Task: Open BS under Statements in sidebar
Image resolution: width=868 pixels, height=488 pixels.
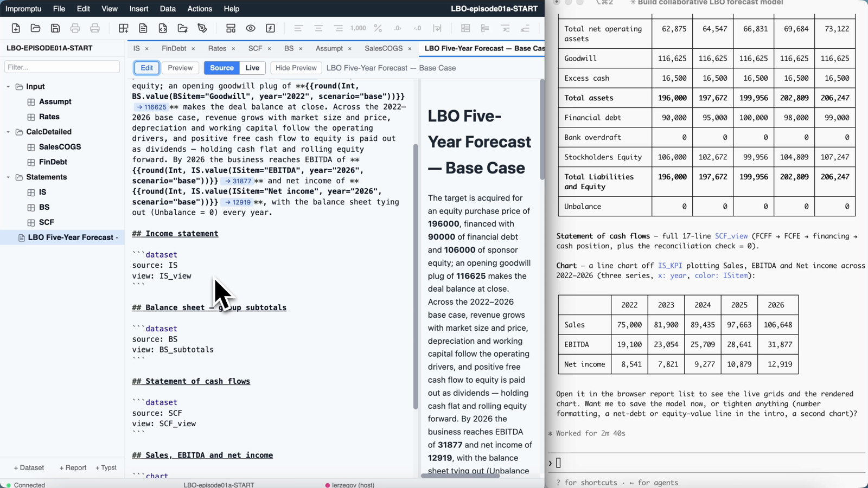Action: pos(44,207)
